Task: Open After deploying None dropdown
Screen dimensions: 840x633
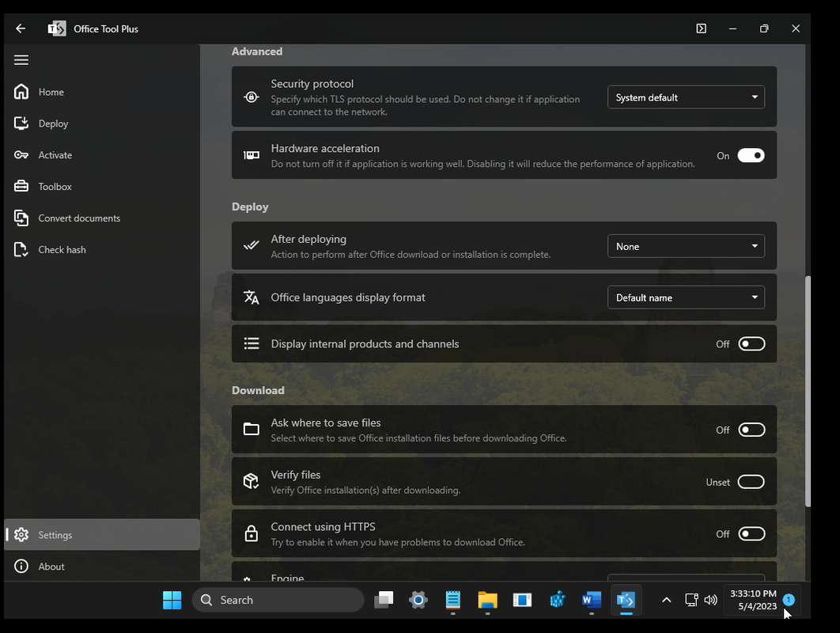Action: [x=686, y=246]
